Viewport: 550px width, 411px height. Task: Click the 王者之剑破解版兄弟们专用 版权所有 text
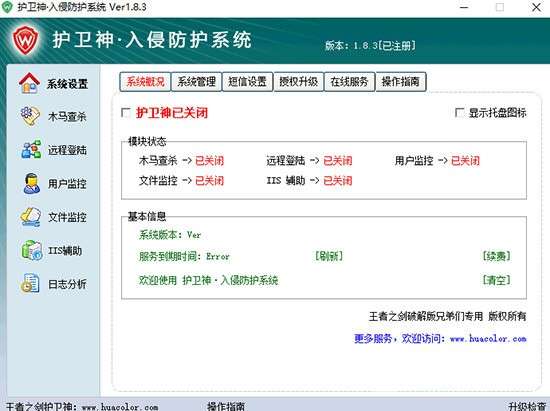[448, 316]
